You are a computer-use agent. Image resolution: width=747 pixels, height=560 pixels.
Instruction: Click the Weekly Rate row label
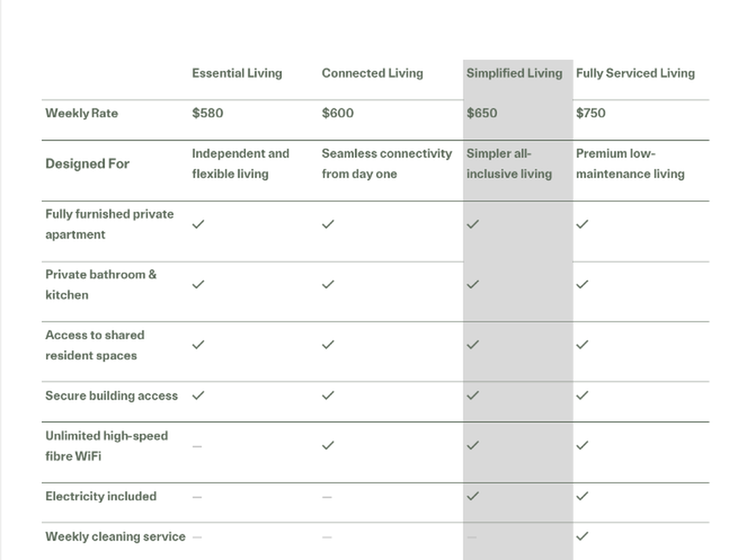click(x=82, y=113)
